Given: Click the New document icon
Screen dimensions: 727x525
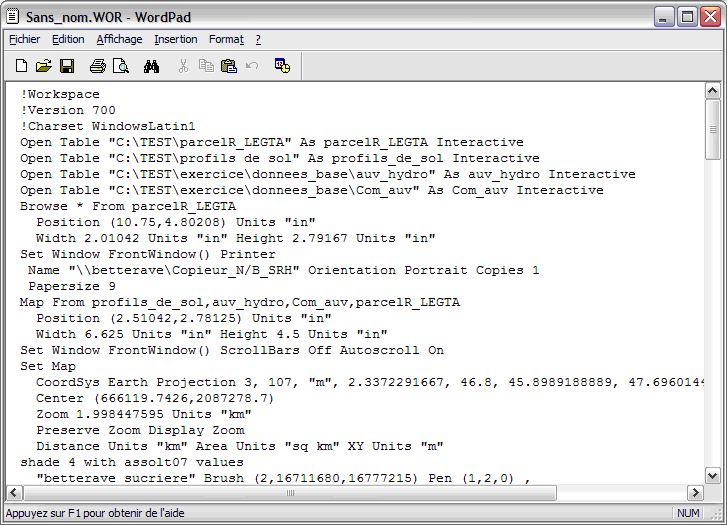Looking at the screenshot, I should (22, 66).
